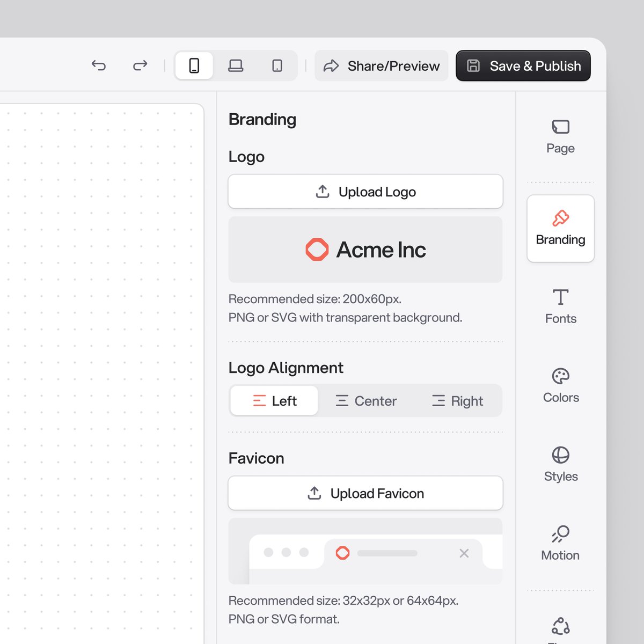644x644 pixels.
Task: Switch to laptop desktop preview
Action: pos(236,65)
